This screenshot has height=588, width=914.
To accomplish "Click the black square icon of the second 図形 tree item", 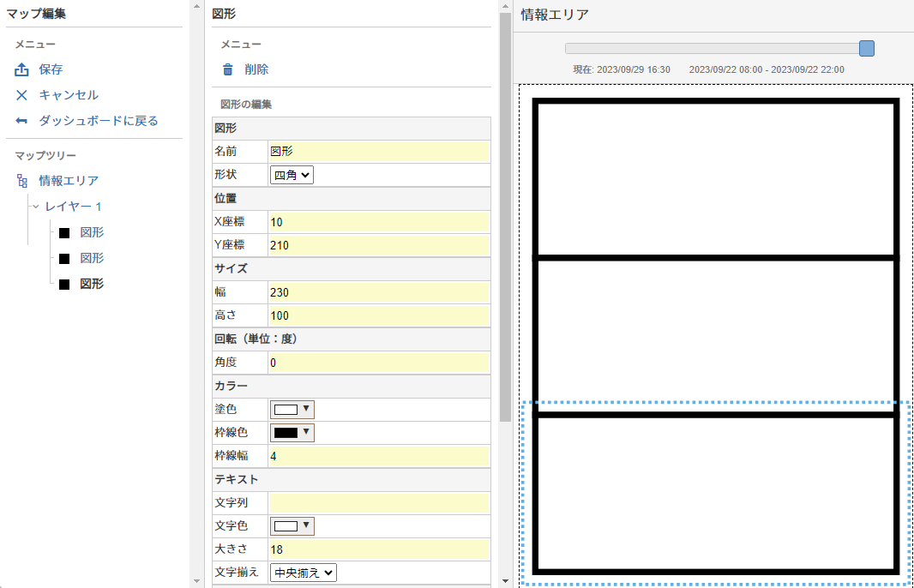I will pyautogui.click(x=64, y=258).
